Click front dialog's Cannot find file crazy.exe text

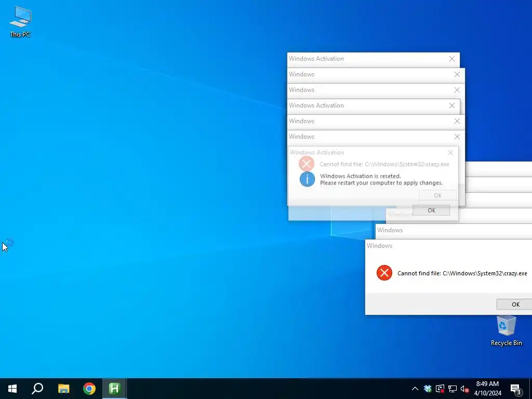[462, 273]
